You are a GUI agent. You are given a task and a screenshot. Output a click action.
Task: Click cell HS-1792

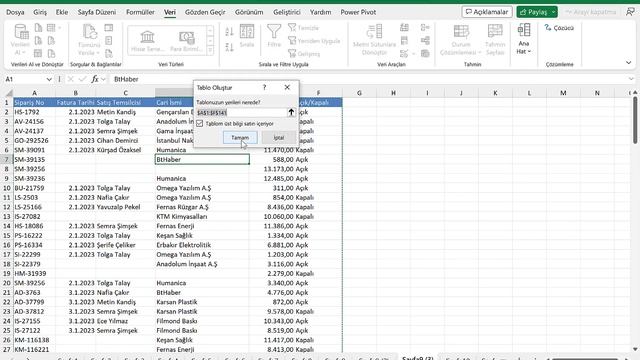[34, 112]
